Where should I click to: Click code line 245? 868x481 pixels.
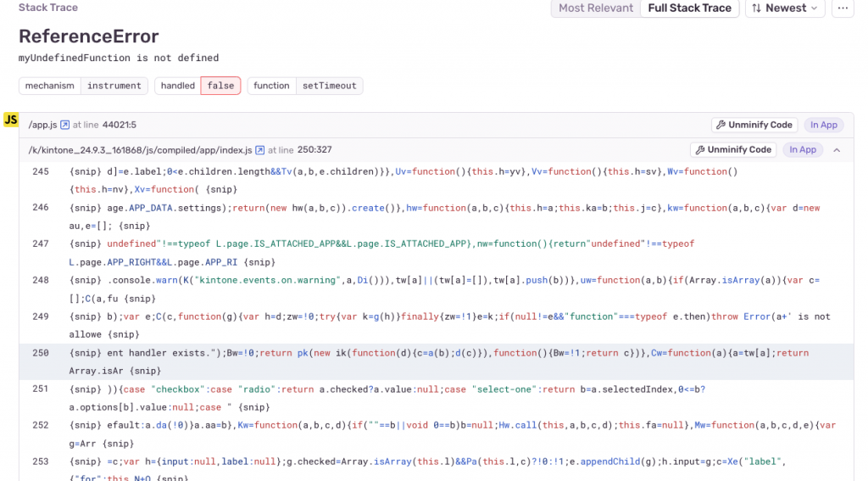pyautogui.click(x=437, y=181)
